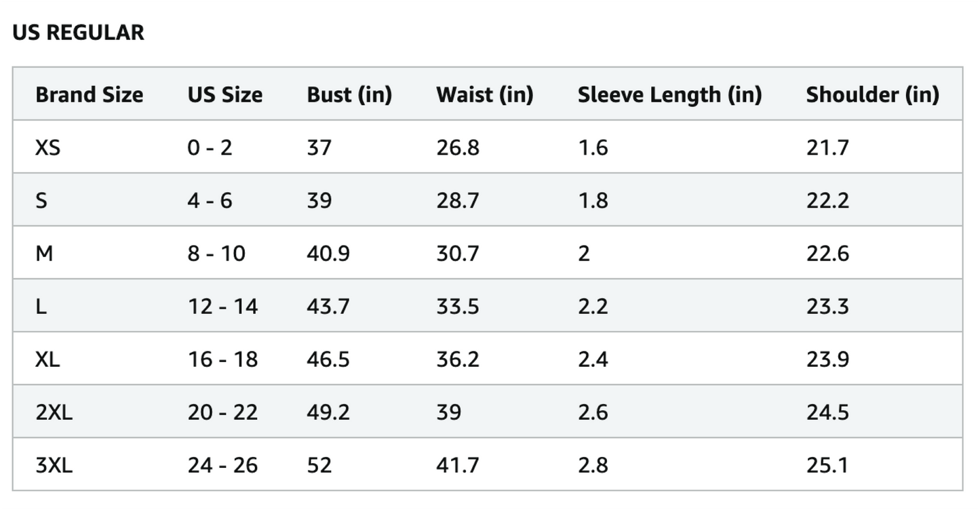Click the 2XL brand size cell
The image size is (980, 510).
click(54, 412)
